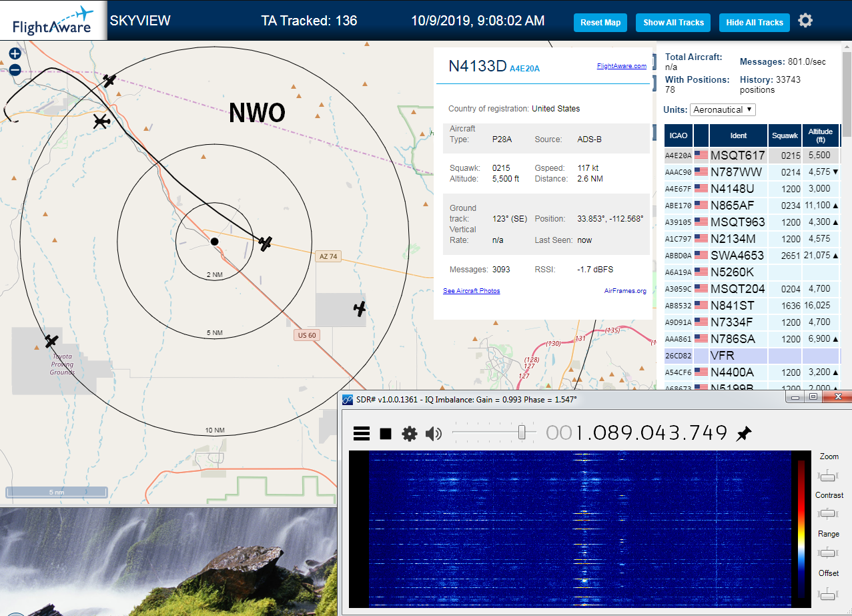Select the N841ST aircraft row
The width and height of the screenshot is (852, 616).
pos(751,306)
